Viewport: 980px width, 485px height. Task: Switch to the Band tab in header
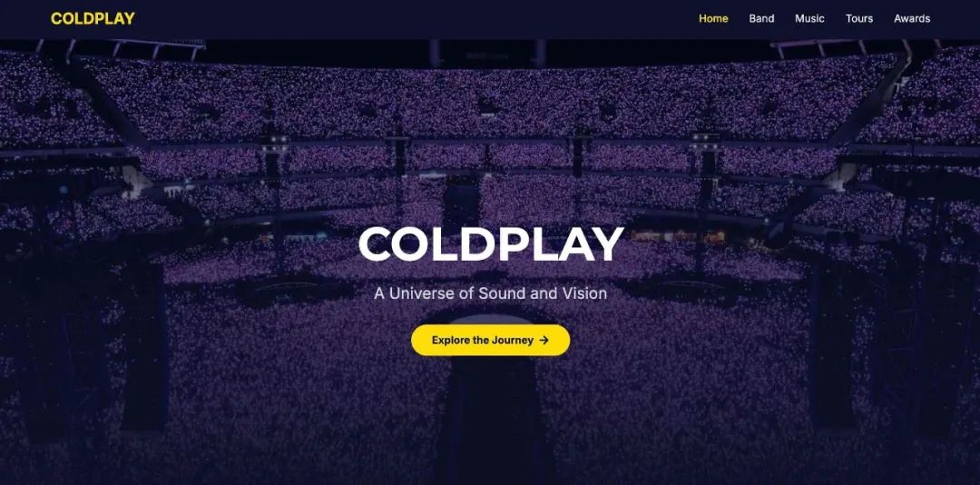761,19
